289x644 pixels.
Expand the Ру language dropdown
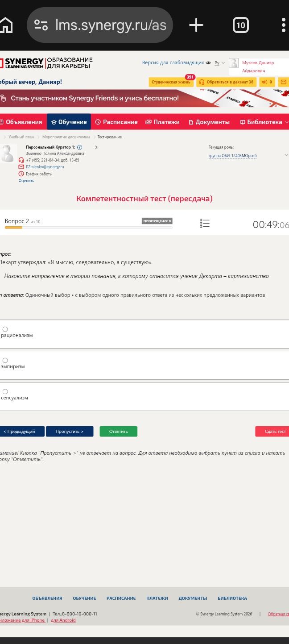tap(219, 63)
